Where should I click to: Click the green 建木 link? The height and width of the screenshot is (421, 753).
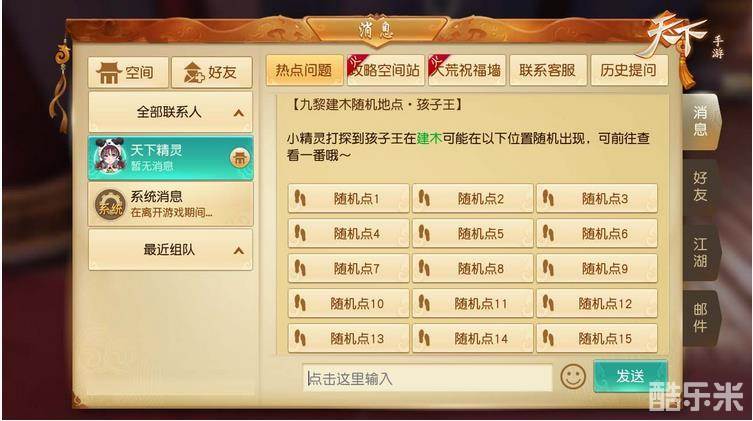[x=429, y=139]
